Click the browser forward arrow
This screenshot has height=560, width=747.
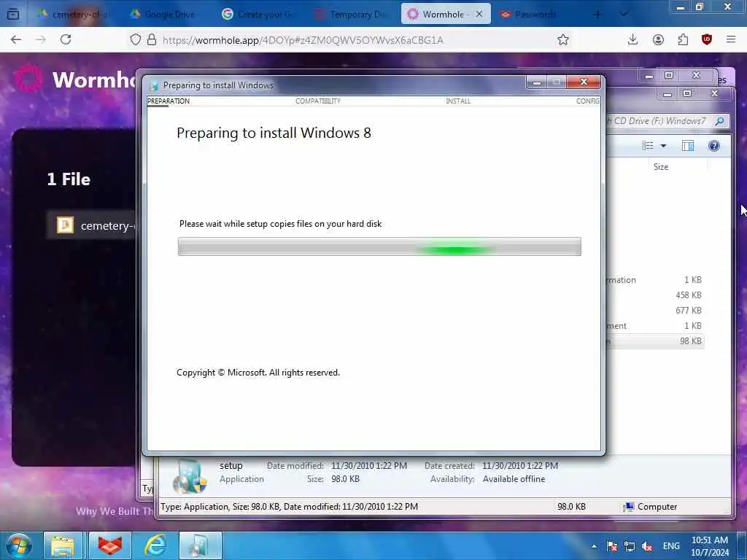pyautogui.click(x=41, y=39)
